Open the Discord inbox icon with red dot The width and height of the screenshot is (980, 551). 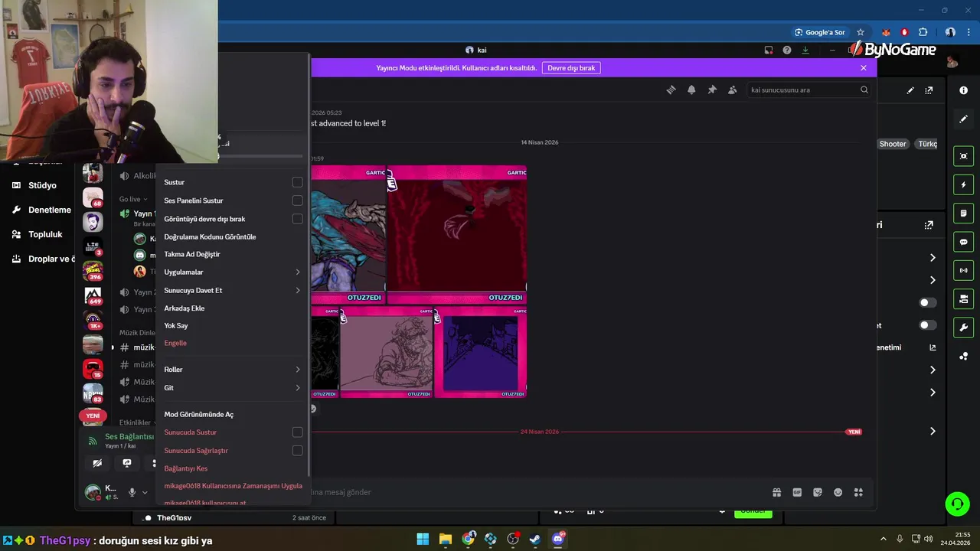[769, 50]
